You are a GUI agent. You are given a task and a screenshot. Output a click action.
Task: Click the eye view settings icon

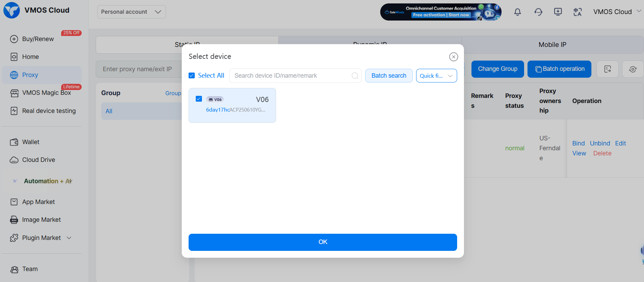click(633, 69)
